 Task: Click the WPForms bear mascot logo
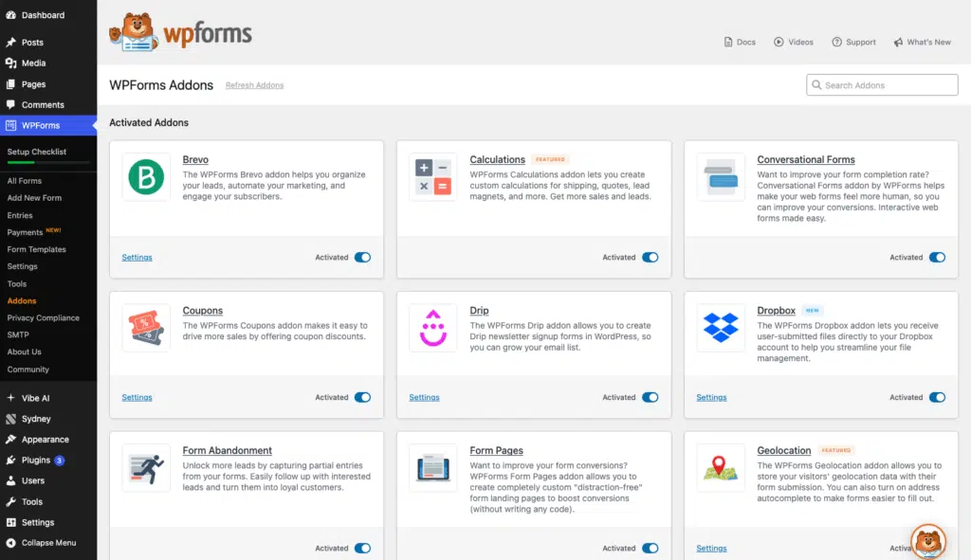point(134,32)
